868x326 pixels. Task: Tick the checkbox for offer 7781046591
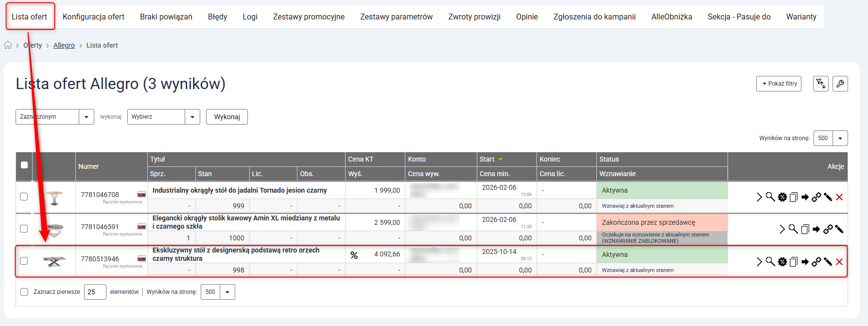click(24, 229)
